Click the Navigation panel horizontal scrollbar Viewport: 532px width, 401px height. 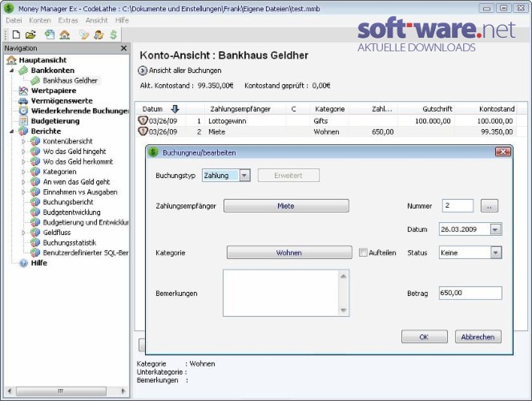pyautogui.click(x=62, y=391)
